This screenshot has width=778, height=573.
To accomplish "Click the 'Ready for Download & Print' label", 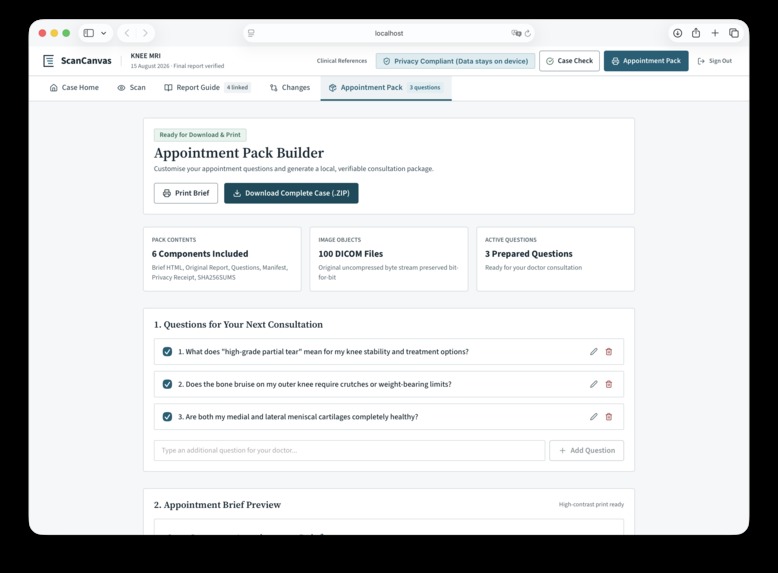I will pyautogui.click(x=200, y=135).
